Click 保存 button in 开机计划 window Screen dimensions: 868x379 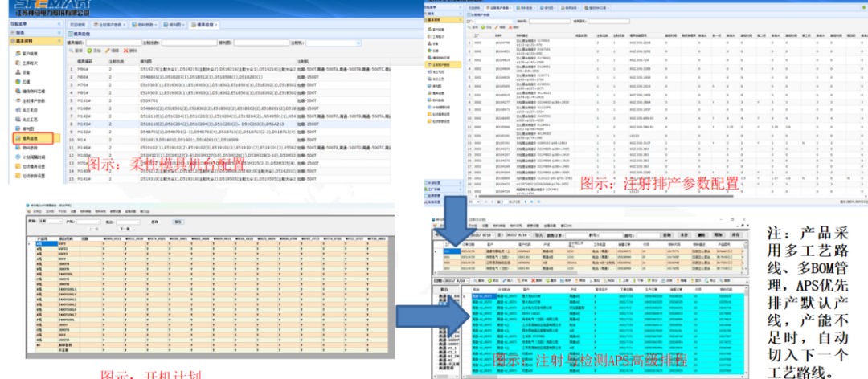(x=178, y=222)
